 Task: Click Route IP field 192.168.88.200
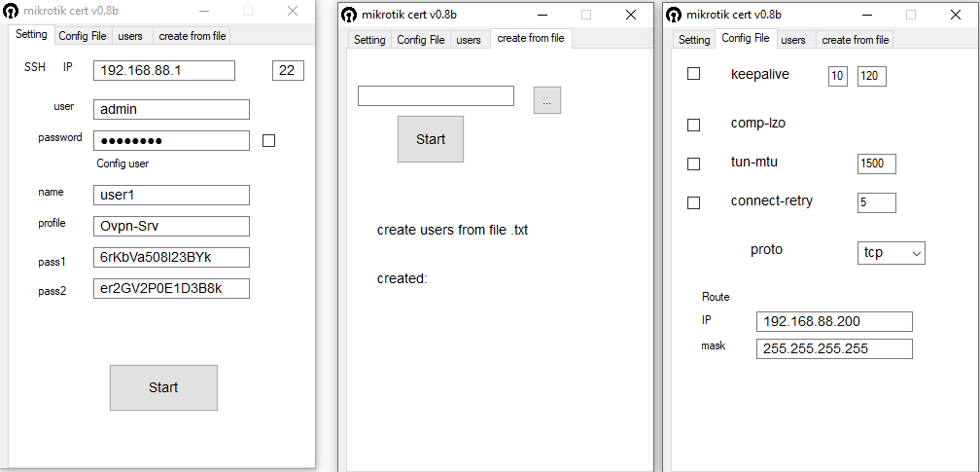coord(834,322)
